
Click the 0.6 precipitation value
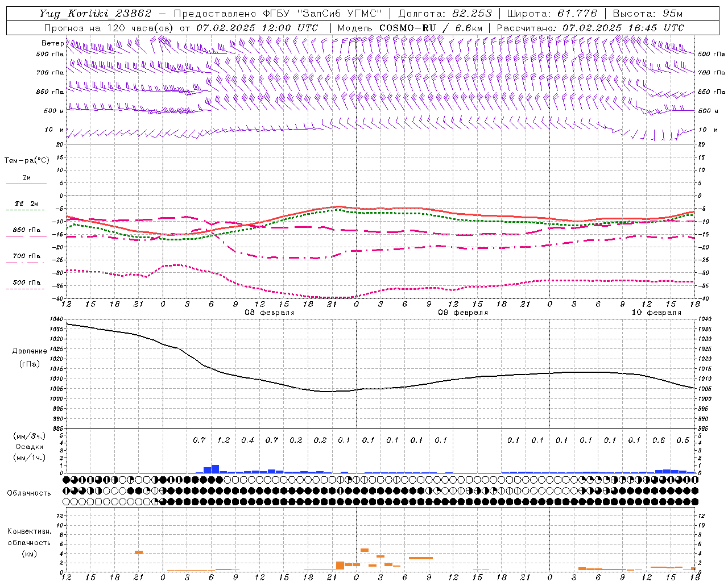pyautogui.click(x=659, y=440)
